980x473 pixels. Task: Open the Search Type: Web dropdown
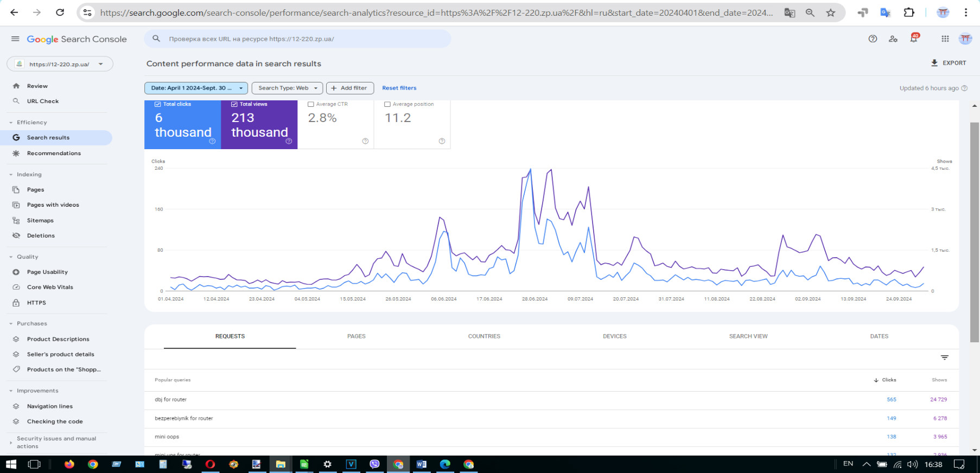(x=287, y=88)
